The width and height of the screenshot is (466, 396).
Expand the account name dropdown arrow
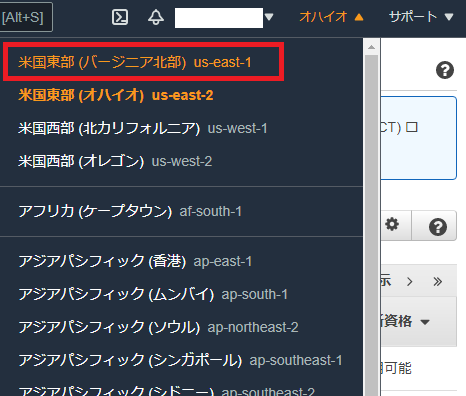(x=269, y=17)
